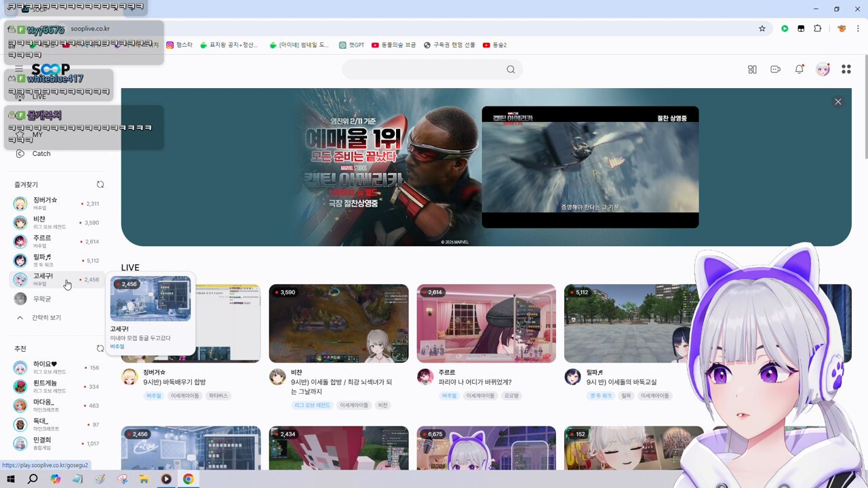The image size is (868, 488).
Task: Launch Copilot from the taskbar
Action: coord(55,479)
